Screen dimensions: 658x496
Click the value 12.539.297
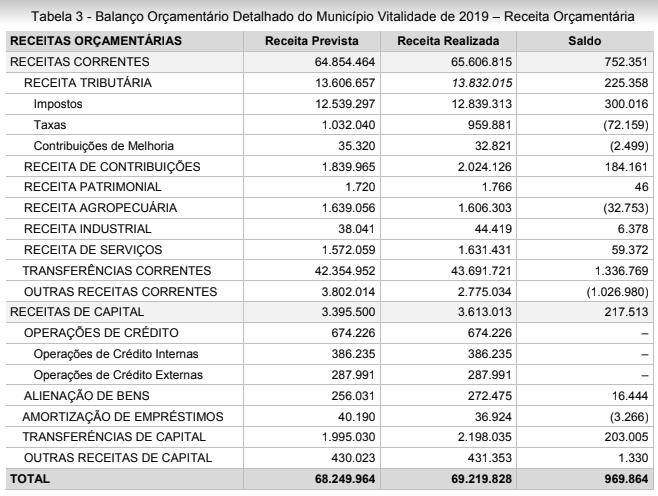[345, 104]
